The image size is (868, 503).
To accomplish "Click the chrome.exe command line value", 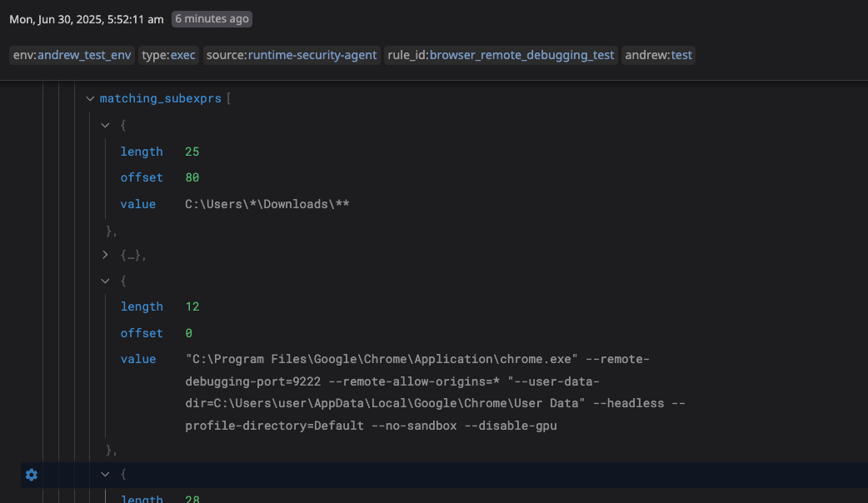I will 435,392.
